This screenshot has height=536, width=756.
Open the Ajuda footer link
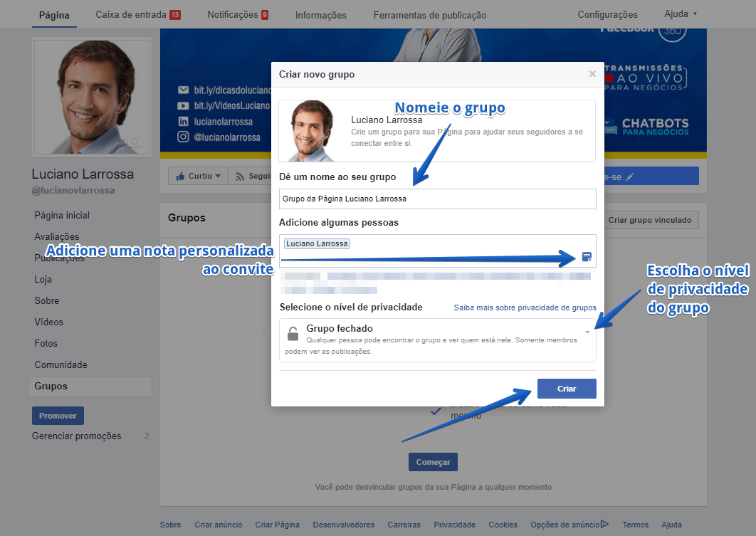coord(671,525)
